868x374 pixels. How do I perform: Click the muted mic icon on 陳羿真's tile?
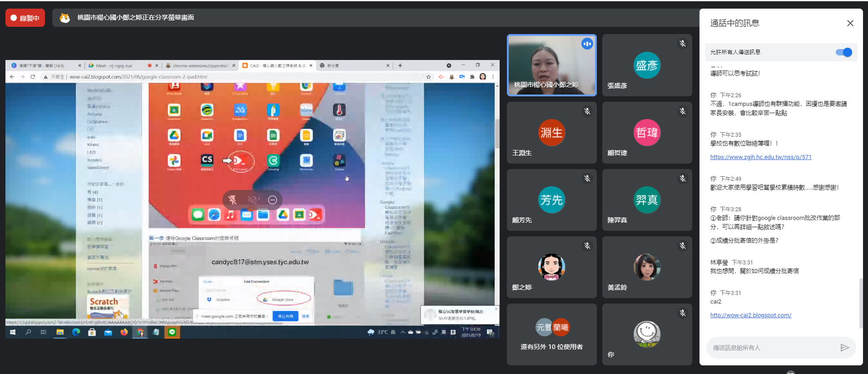pyautogui.click(x=682, y=179)
